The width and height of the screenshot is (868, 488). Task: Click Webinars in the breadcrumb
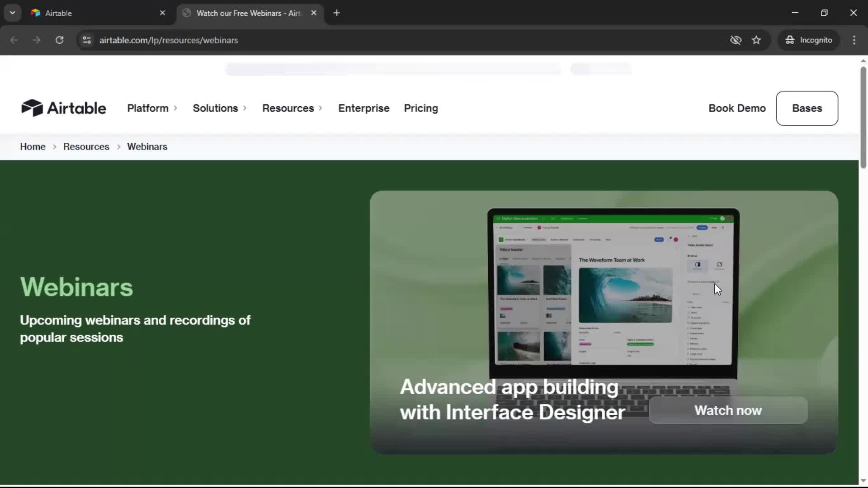click(147, 147)
